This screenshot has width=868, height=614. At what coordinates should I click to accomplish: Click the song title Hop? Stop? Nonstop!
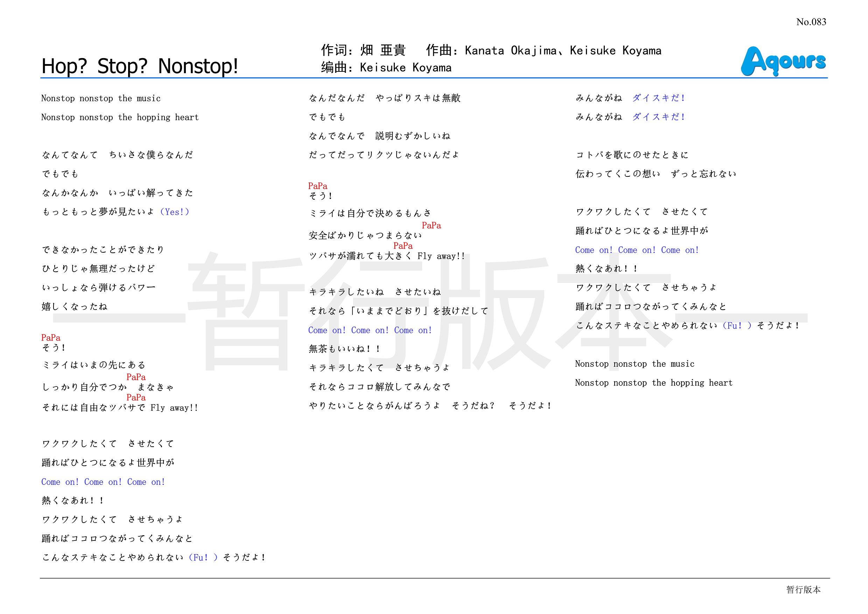pyautogui.click(x=140, y=66)
